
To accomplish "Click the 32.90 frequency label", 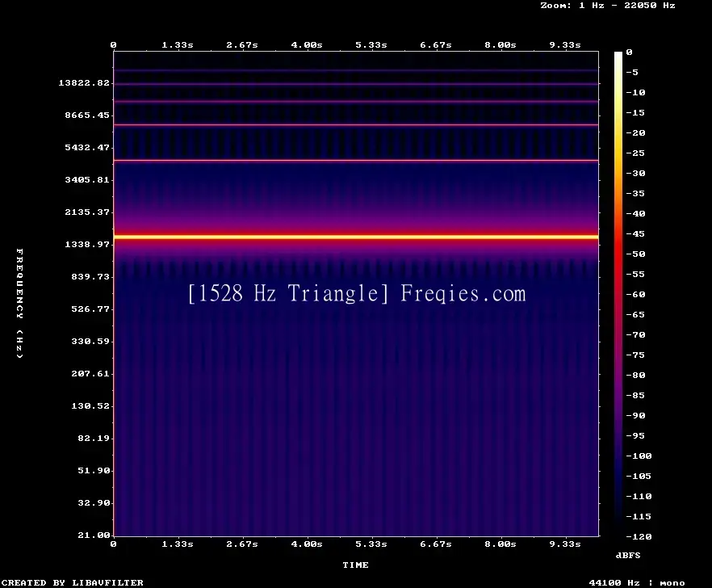I will tap(94, 502).
